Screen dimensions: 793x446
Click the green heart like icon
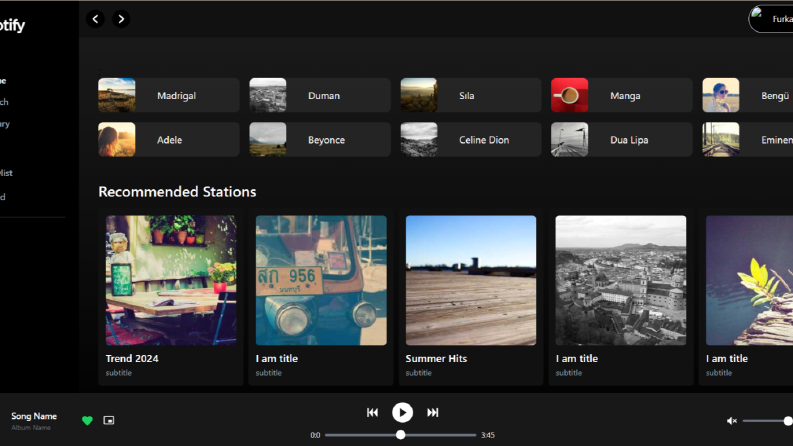click(x=87, y=420)
